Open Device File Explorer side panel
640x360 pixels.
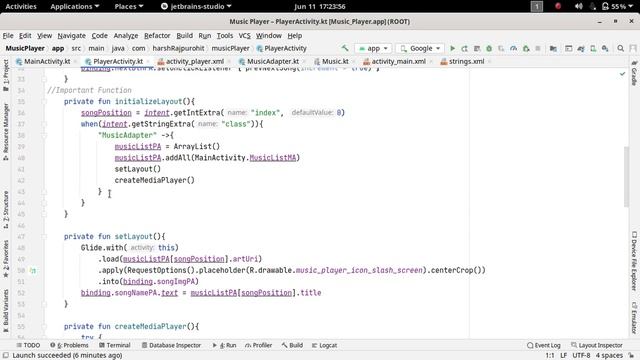634,261
